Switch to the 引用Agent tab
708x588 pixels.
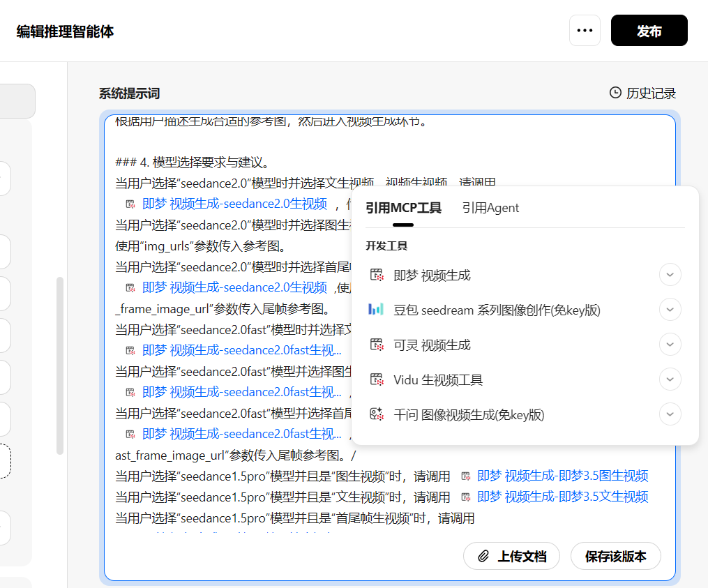pos(490,208)
